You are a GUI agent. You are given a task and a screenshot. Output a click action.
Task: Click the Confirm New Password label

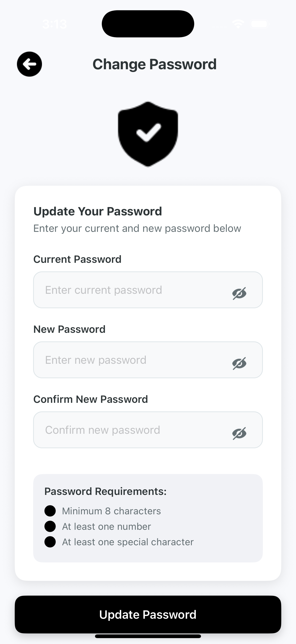(91, 399)
